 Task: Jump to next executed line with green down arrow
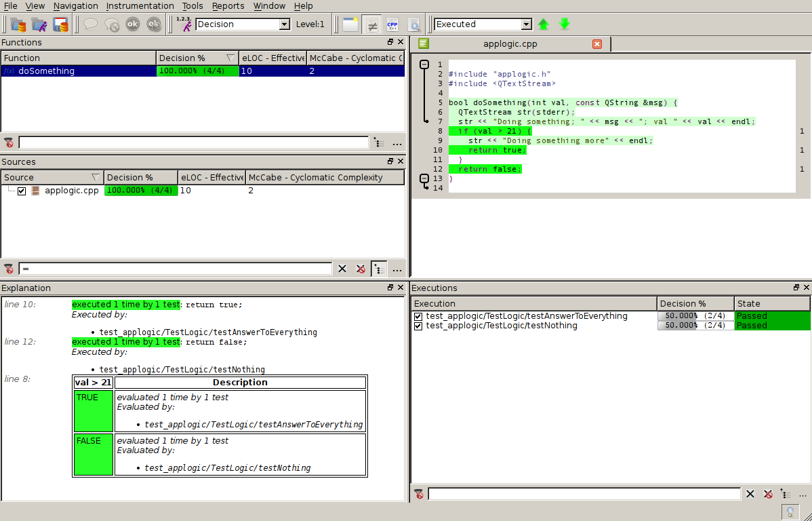click(x=564, y=24)
